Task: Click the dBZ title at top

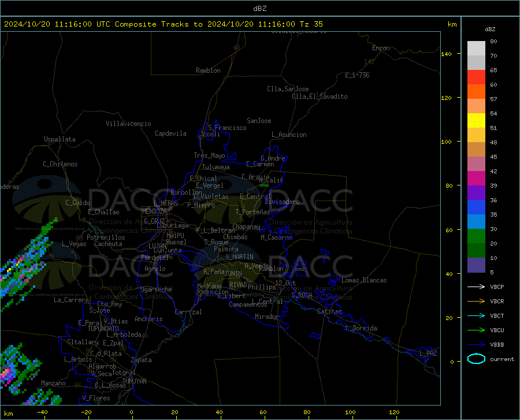Action: [x=259, y=9]
